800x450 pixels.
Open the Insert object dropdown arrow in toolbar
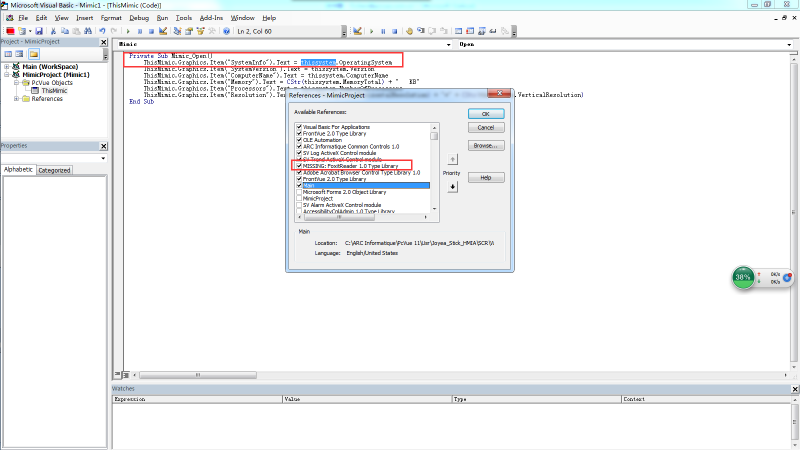[x=30, y=31]
